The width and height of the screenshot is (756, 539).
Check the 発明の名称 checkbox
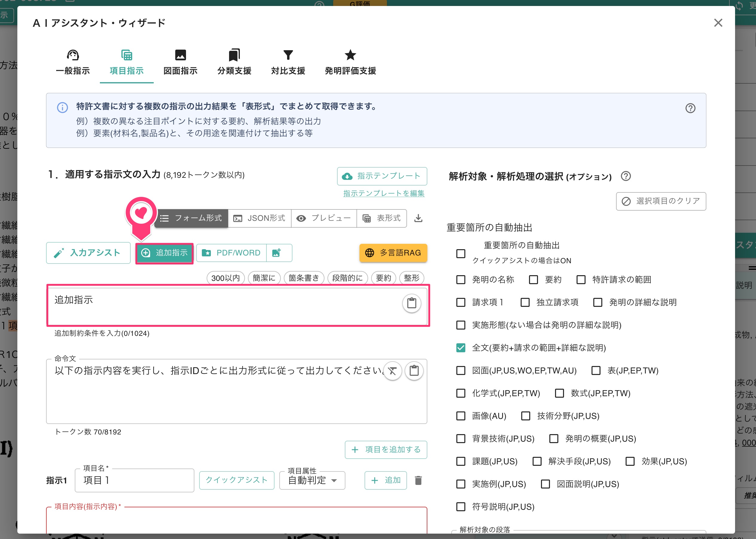click(x=461, y=279)
